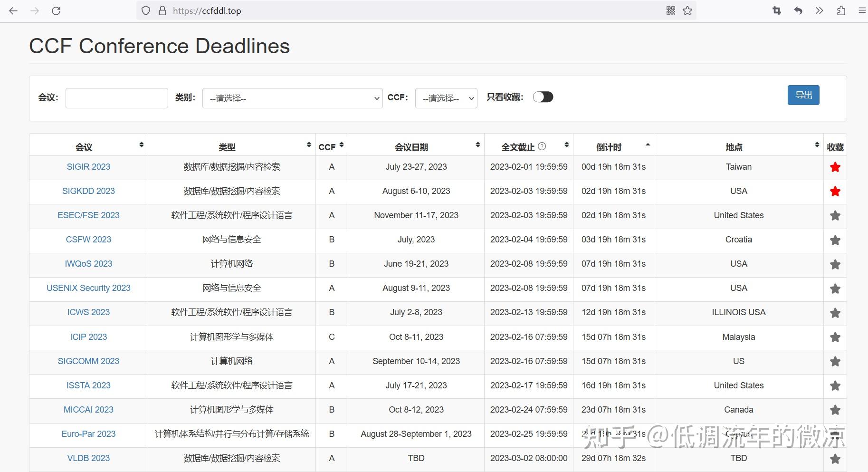Click the shield tracking-protection icon
868x472 pixels.
pos(145,10)
